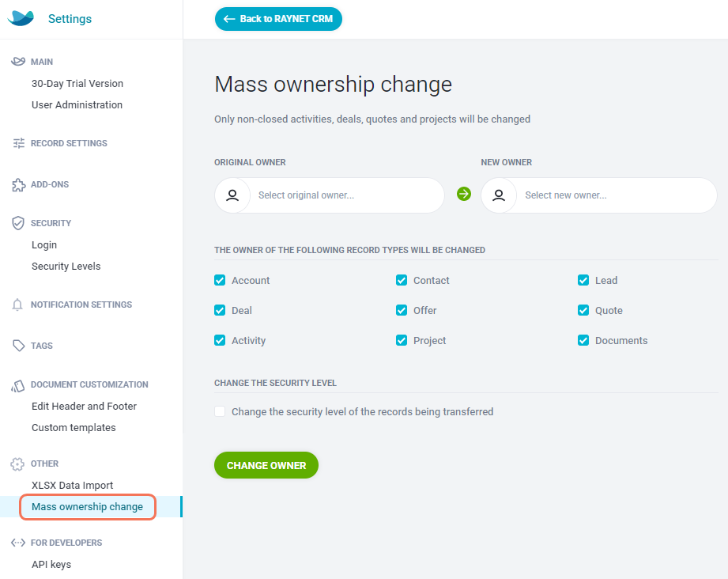This screenshot has width=728, height=579.
Task: Enable change the security level checkbox
Action: [220, 411]
